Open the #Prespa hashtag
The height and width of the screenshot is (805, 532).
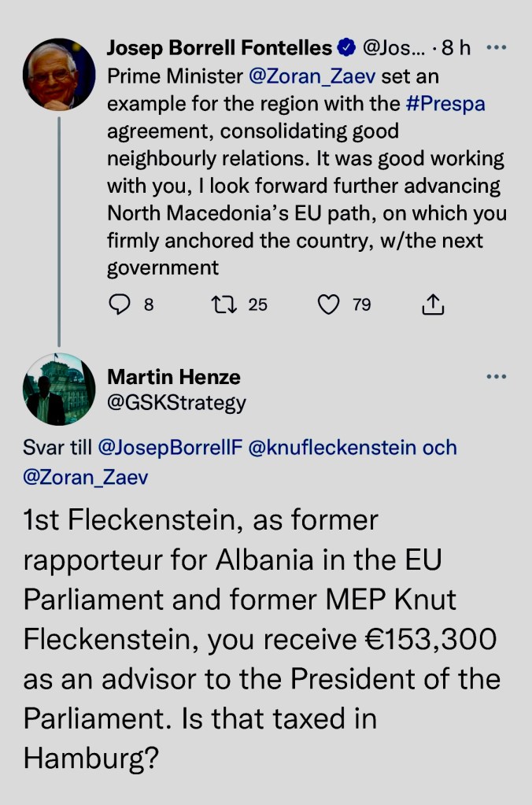click(446, 104)
